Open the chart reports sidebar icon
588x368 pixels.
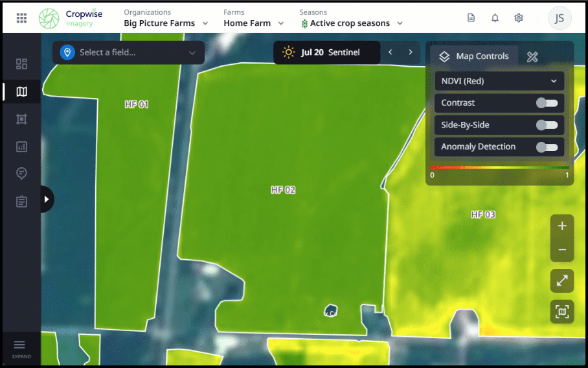pos(21,146)
